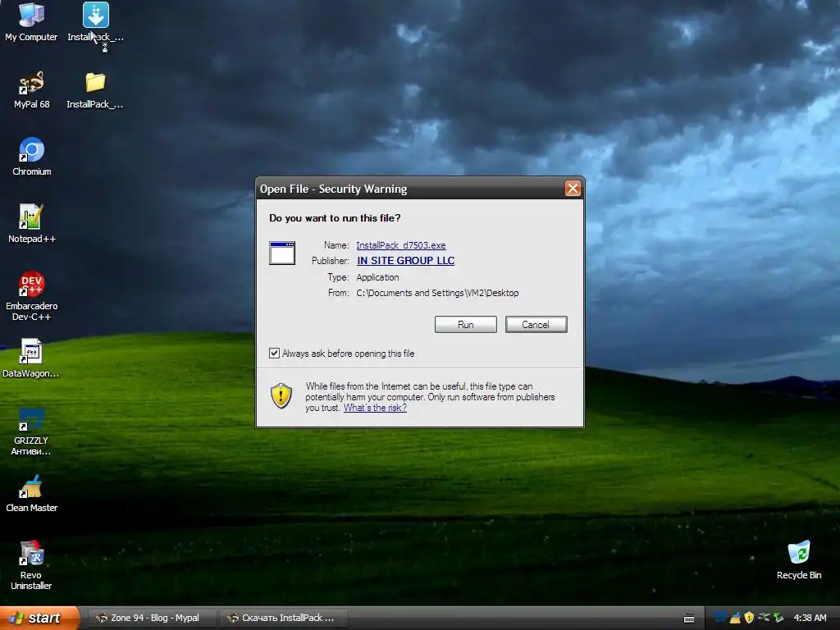This screenshot has height=630, width=840.
Task: Select the DataWagon desktop shortcut
Action: click(x=31, y=358)
